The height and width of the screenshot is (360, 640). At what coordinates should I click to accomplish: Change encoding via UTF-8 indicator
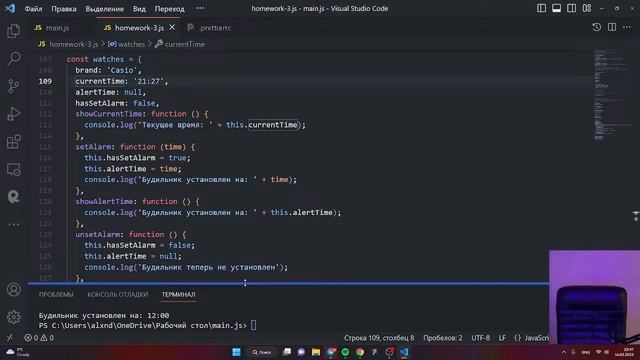[x=481, y=338]
